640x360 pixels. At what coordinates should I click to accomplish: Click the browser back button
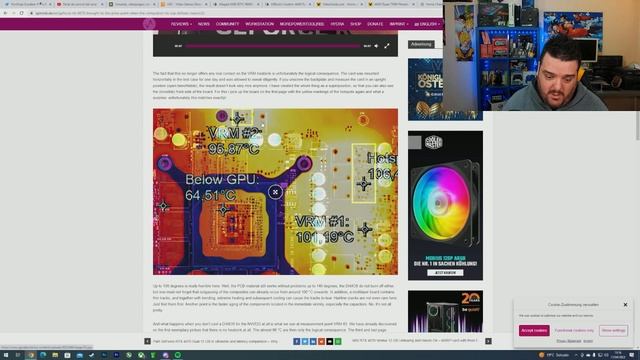[5, 13]
